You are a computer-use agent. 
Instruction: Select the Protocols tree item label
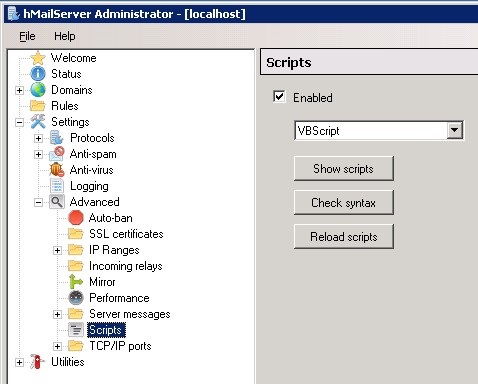[x=92, y=138]
